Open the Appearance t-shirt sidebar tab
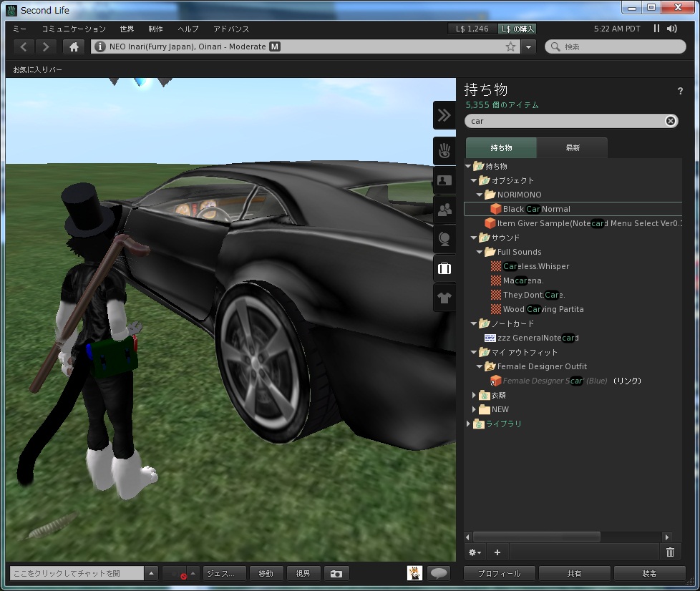Screen dimensions: 700x591 tap(444, 298)
